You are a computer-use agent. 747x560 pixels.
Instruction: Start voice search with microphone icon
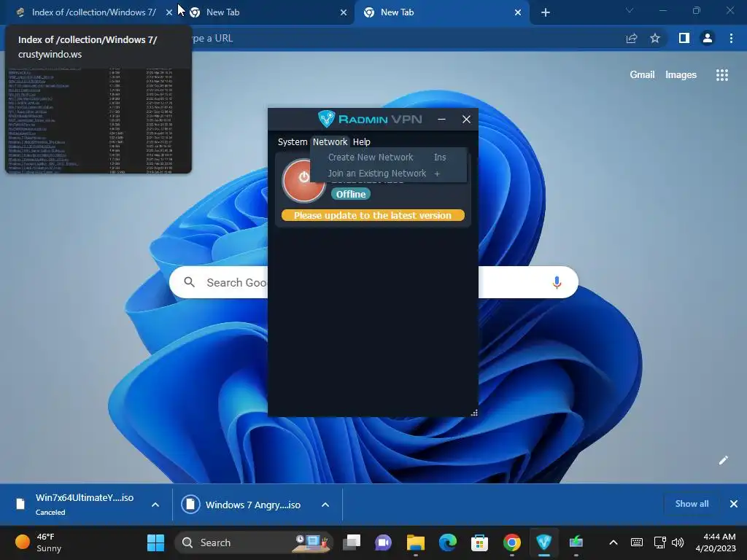point(557,282)
